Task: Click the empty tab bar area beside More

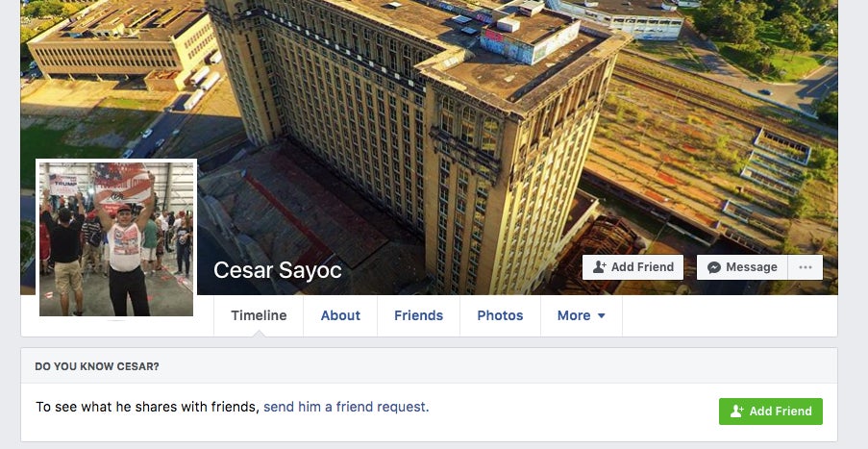Action: [x=730, y=315]
